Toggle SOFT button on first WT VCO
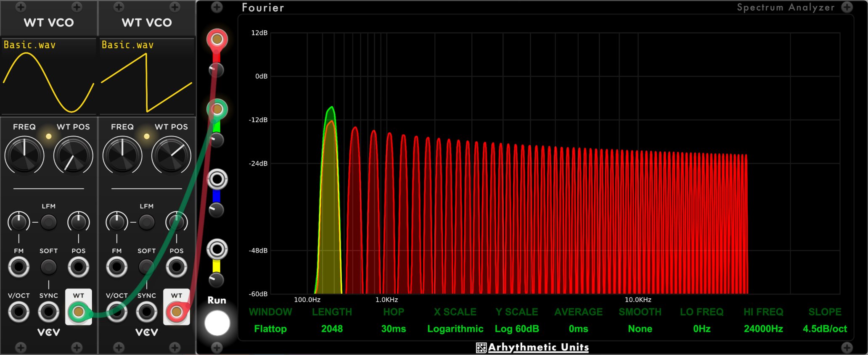868x355 pixels. (x=49, y=267)
